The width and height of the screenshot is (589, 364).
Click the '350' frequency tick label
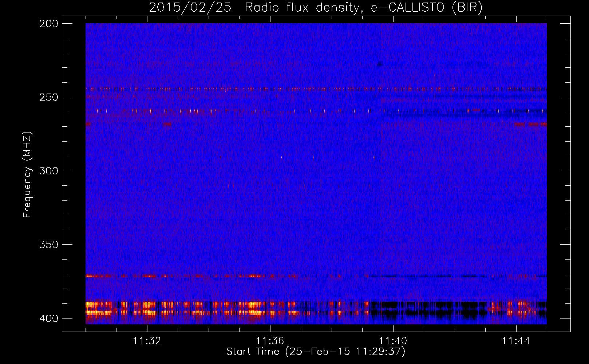49,245
